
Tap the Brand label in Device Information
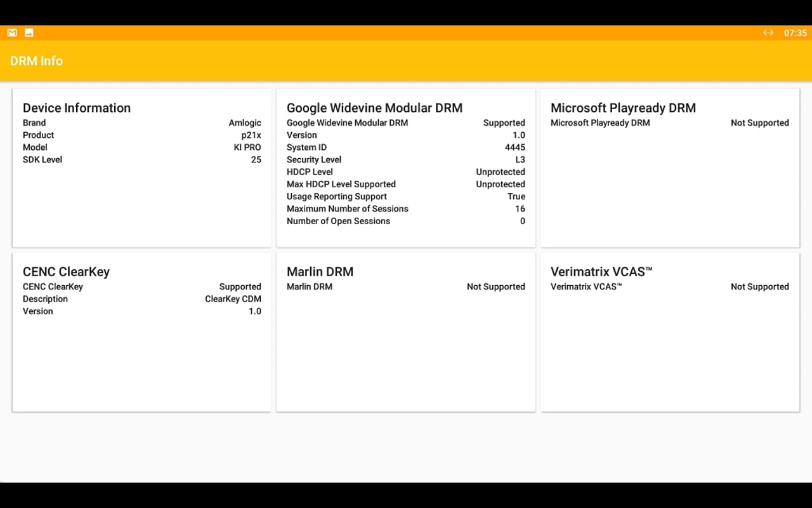pyautogui.click(x=34, y=123)
